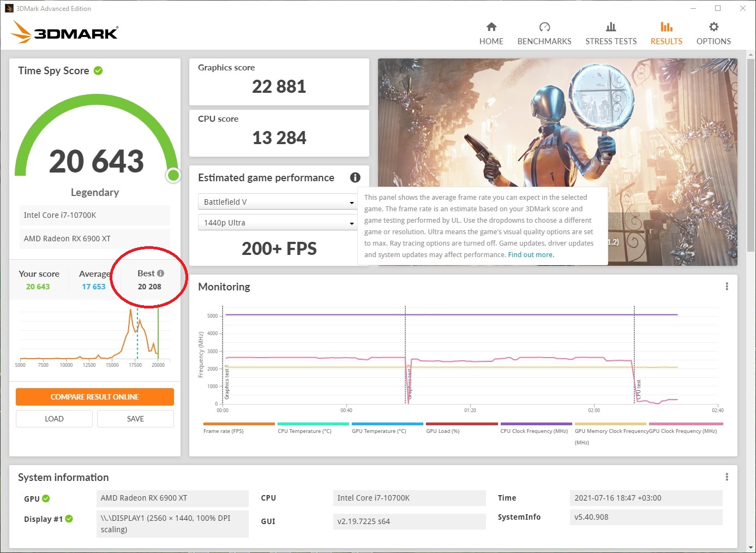Switch to the OPTIONS tab
756x553 pixels.
tap(713, 34)
